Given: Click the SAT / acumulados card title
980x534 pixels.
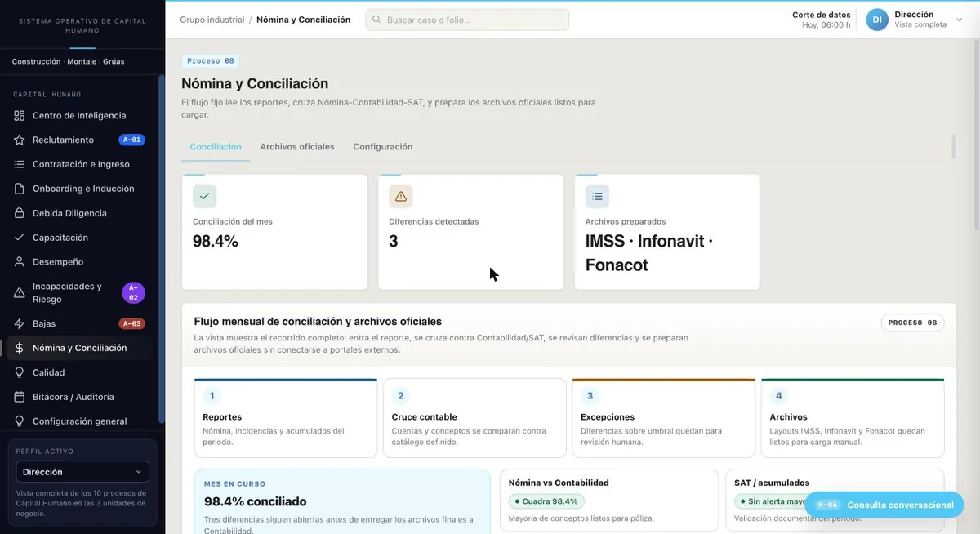Looking at the screenshot, I should tap(772, 483).
